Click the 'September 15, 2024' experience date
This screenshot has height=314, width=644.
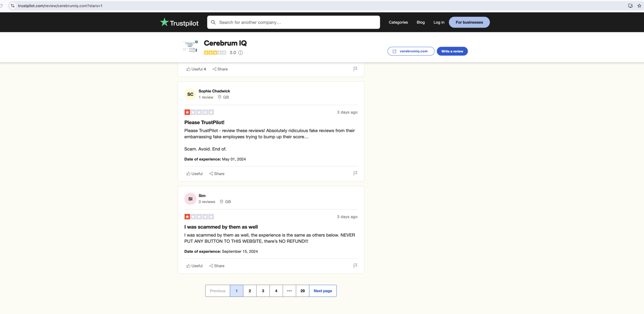tap(240, 251)
